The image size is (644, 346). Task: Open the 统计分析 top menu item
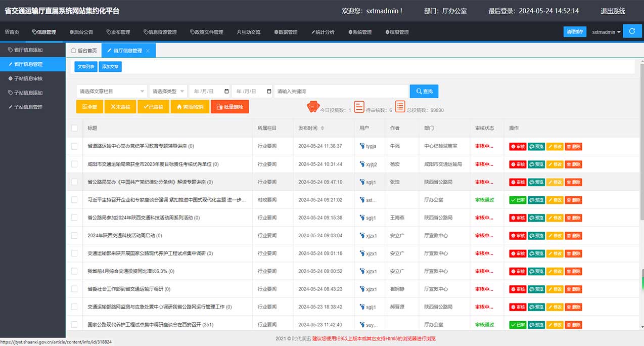click(x=323, y=32)
